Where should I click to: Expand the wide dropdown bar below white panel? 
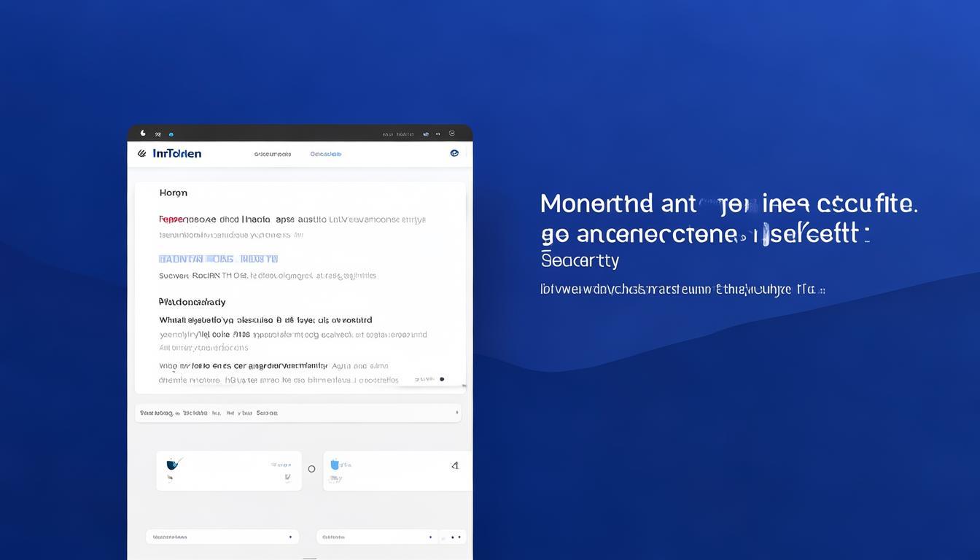point(298,413)
